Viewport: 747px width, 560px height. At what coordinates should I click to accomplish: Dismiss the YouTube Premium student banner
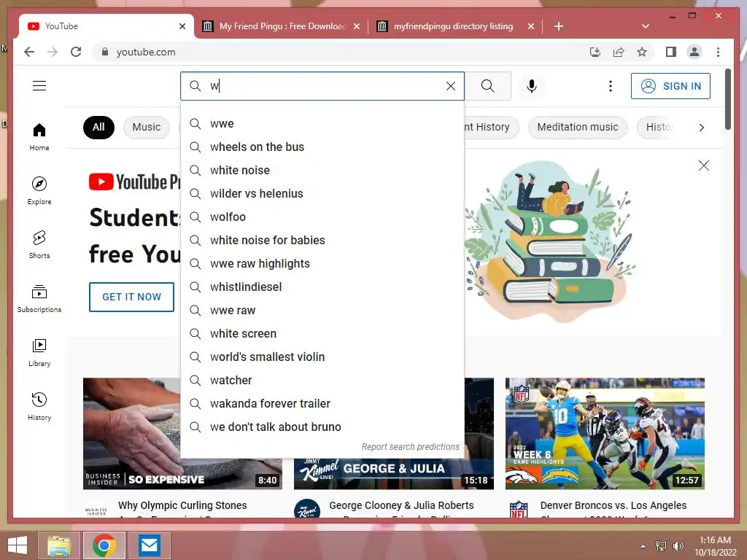pos(704,166)
